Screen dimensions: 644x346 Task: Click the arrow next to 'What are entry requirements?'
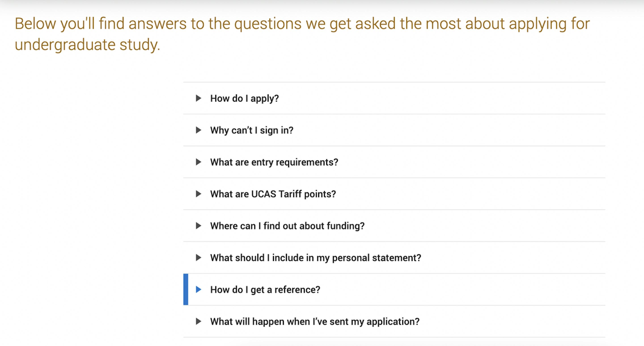(199, 162)
